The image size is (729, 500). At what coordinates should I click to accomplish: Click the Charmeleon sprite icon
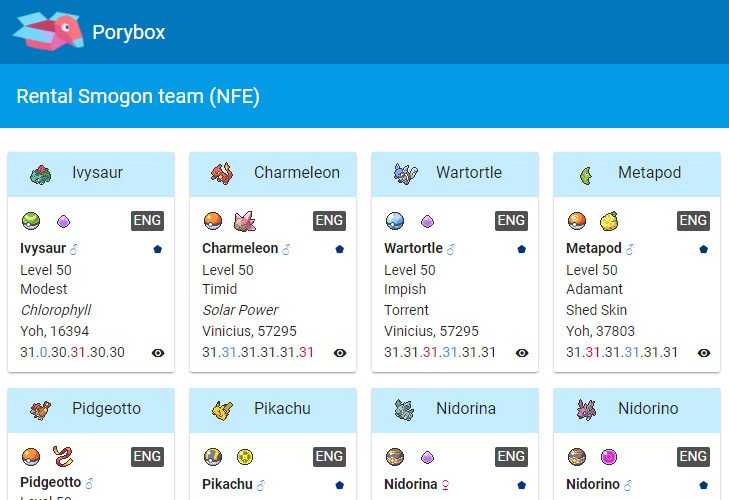[x=222, y=173]
